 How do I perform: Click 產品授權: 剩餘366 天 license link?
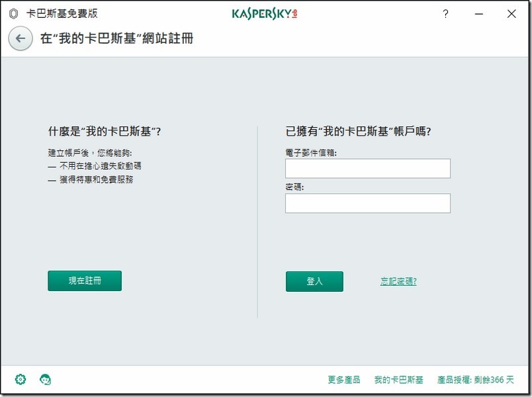click(475, 380)
